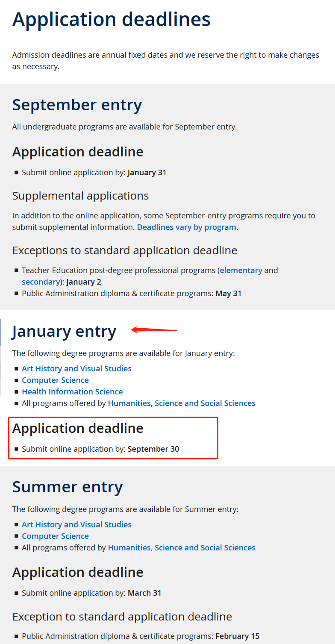335x644 pixels.
Task: Click the red arrow beside January entry
Action: (x=154, y=329)
